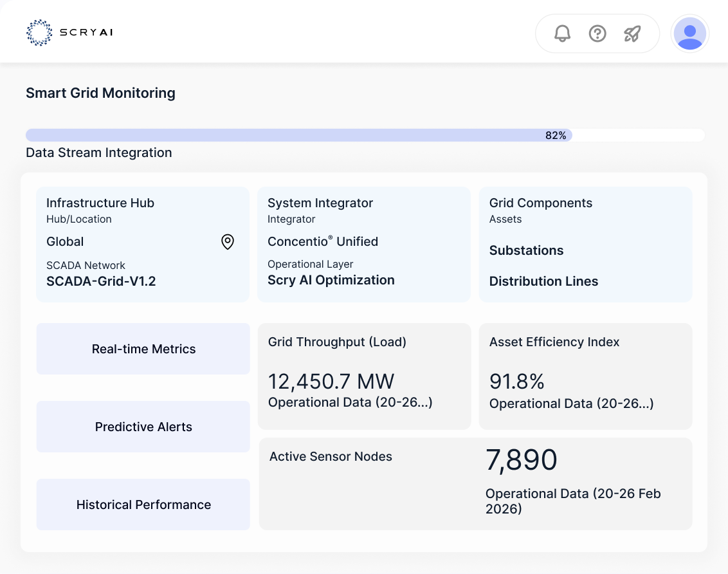
Task: Click the 12,450.7 MW value
Action: [x=331, y=382]
